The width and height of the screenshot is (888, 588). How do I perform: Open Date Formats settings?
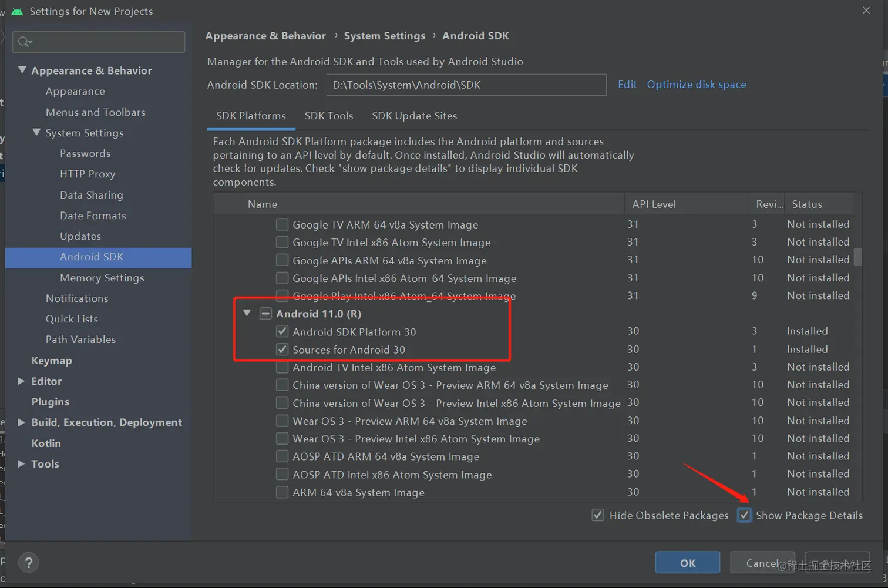pos(93,216)
